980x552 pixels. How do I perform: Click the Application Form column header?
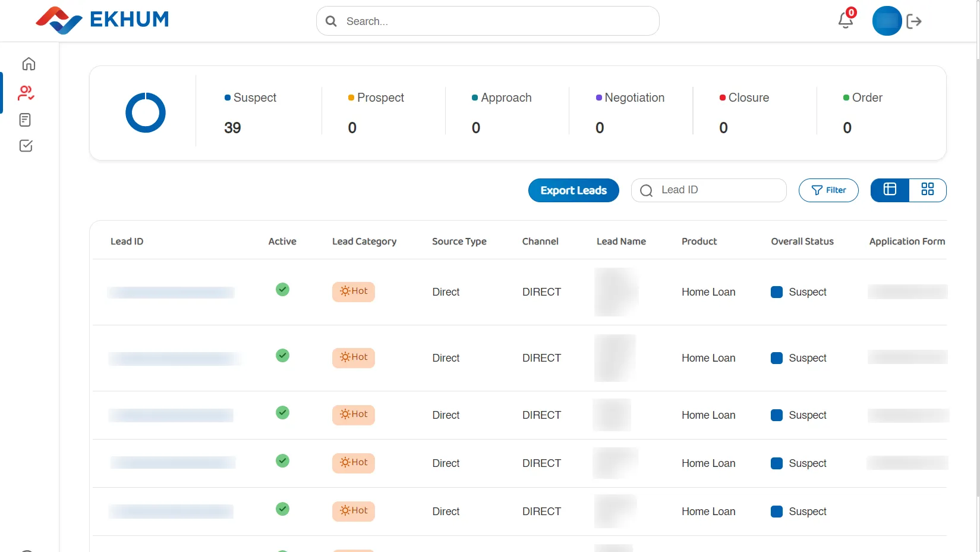click(907, 241)
